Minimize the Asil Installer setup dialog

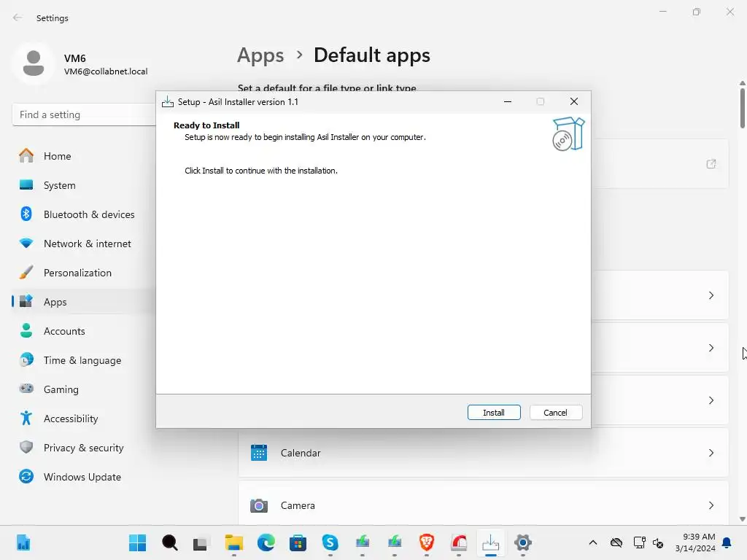[508, 101]
